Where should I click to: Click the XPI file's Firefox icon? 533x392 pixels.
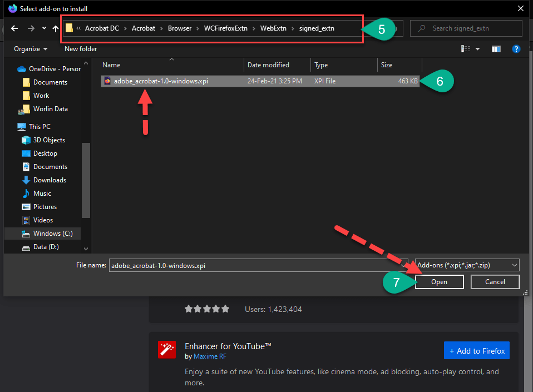[107, 81]
